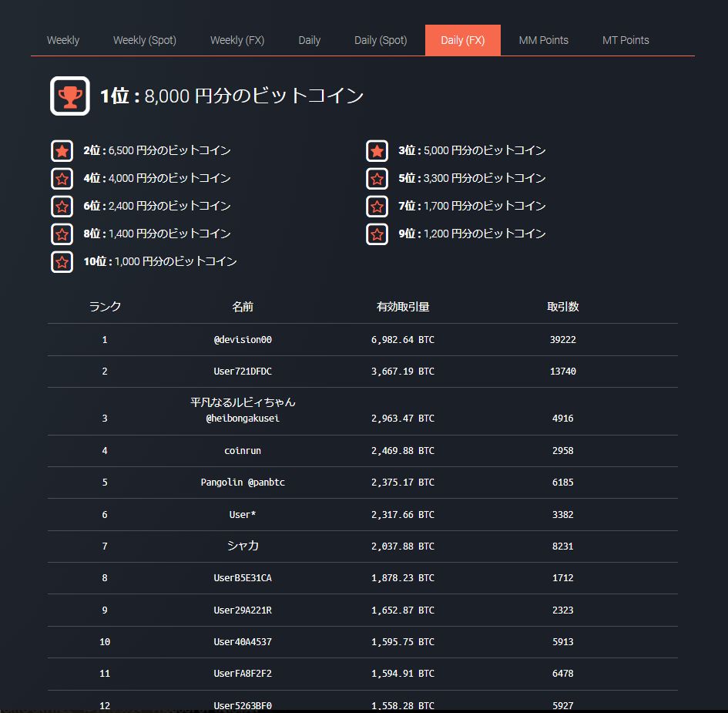Click the volume 2,963.47 BTC
Viewport: 728px width, 713px height.
(403, 419)
